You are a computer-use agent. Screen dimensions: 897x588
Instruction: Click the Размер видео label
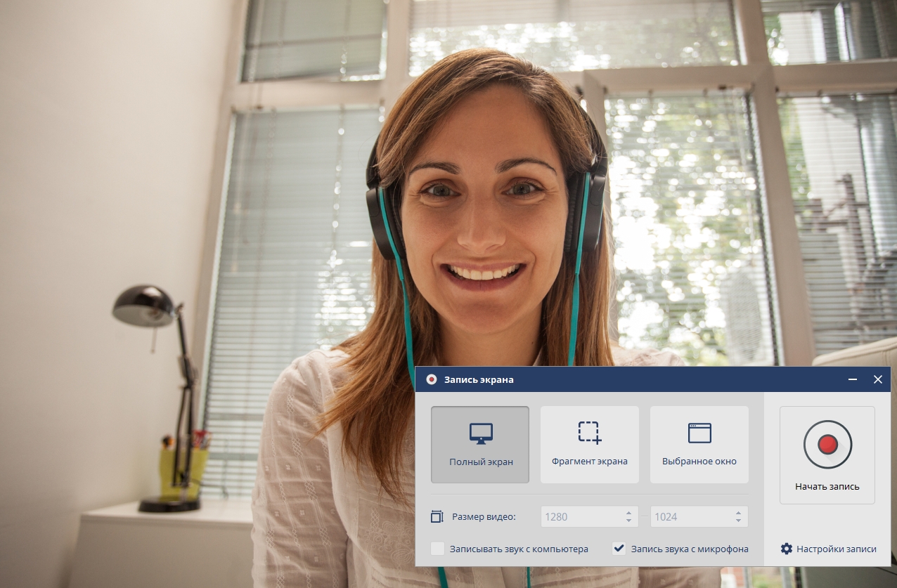(484, 517)
